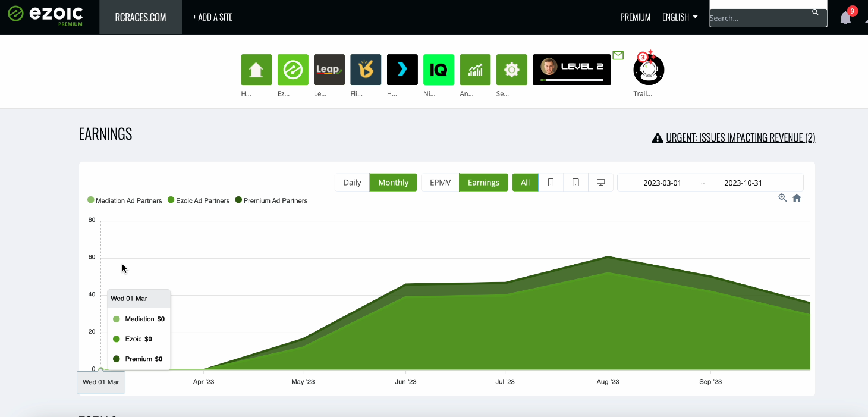The image size is (868, 417).
Task: Open the blue chevron tile
Action: click(402, 70)
